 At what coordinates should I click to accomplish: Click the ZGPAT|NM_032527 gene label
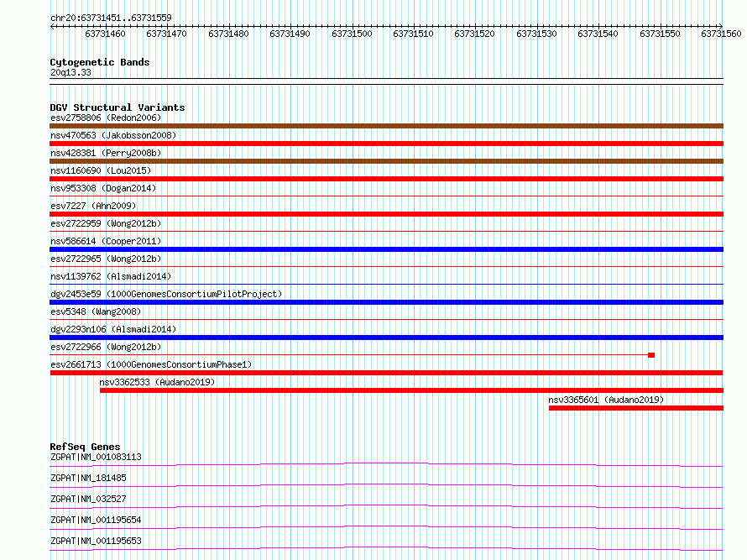88,499
